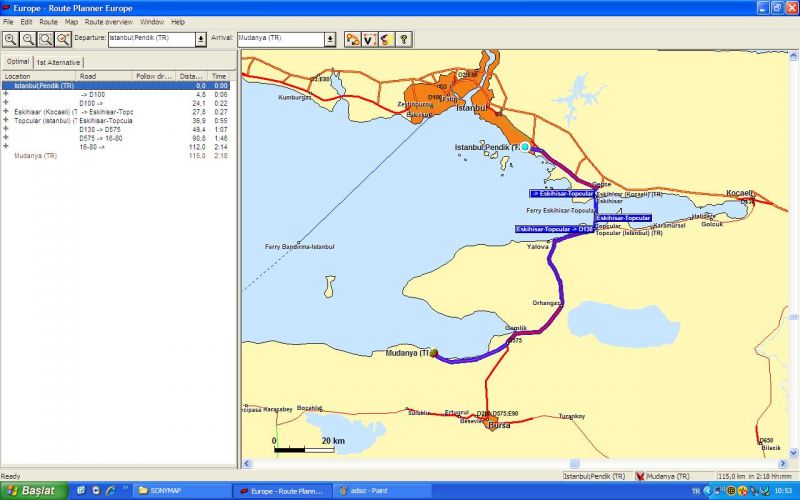Click the Başlat start button
This screenshot has height=500, width=800.
34,491
